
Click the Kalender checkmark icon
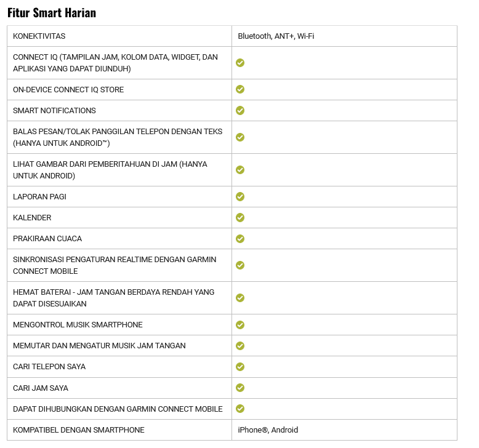tap(240, 217)
